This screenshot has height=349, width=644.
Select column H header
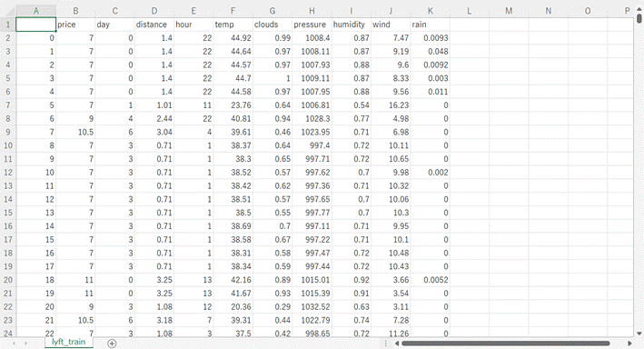(x=312, y=11)
